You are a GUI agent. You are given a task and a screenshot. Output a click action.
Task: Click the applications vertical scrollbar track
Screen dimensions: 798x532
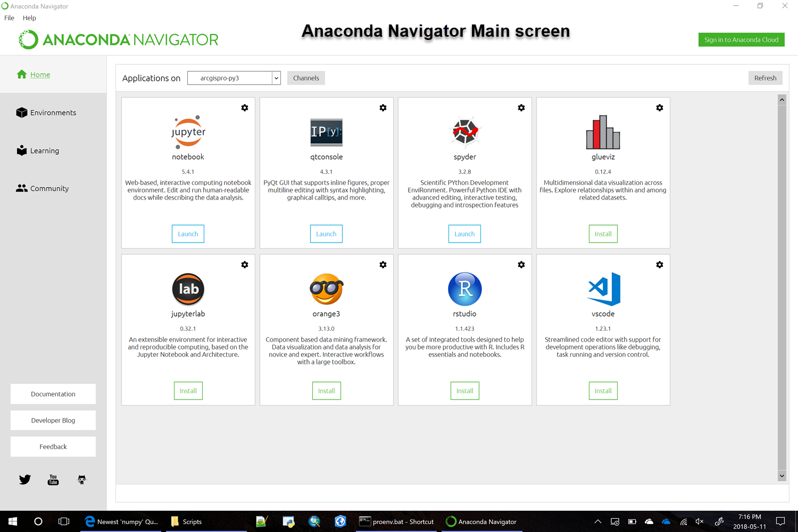click(782, 288)
